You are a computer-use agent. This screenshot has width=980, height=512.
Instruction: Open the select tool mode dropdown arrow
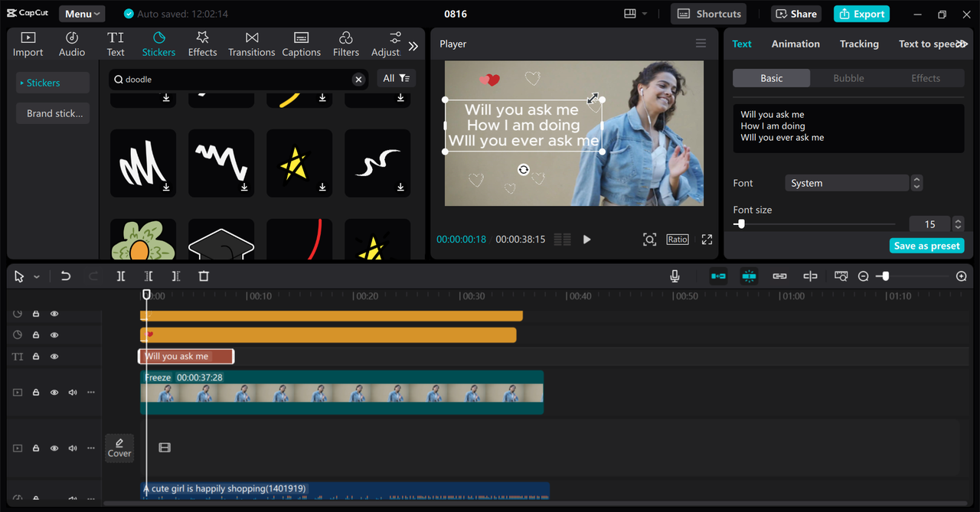point(36,276)
